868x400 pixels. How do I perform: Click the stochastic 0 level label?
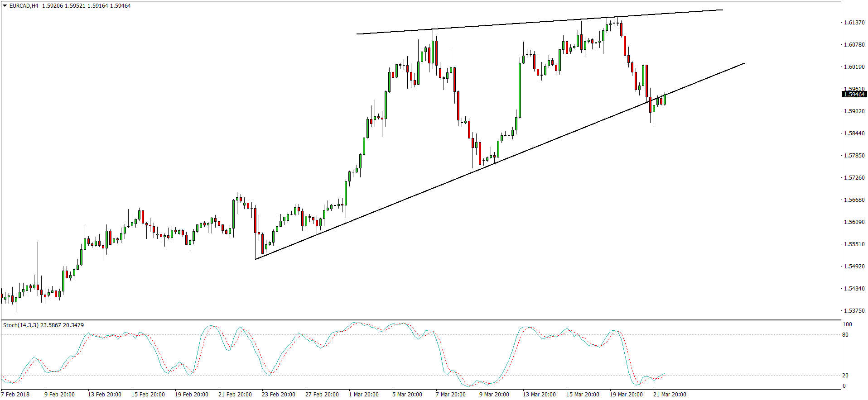(844, 386)
